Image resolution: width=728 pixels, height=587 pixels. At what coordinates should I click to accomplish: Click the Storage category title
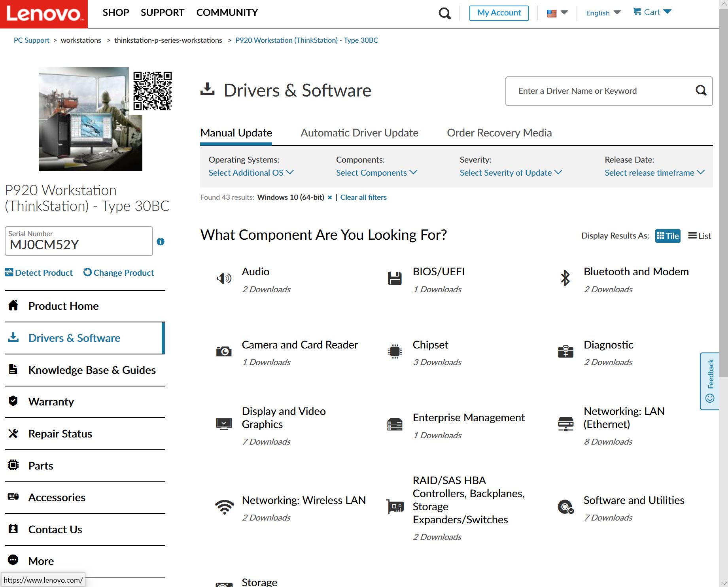pos(259,582)
